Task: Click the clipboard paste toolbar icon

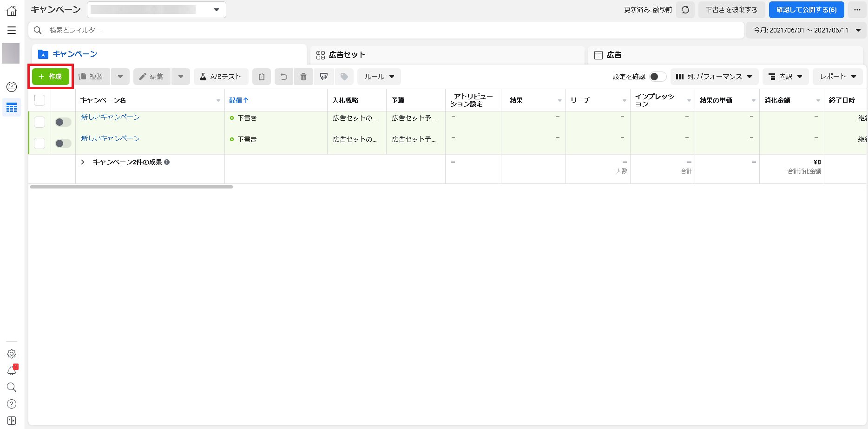Action: [262, 77]
